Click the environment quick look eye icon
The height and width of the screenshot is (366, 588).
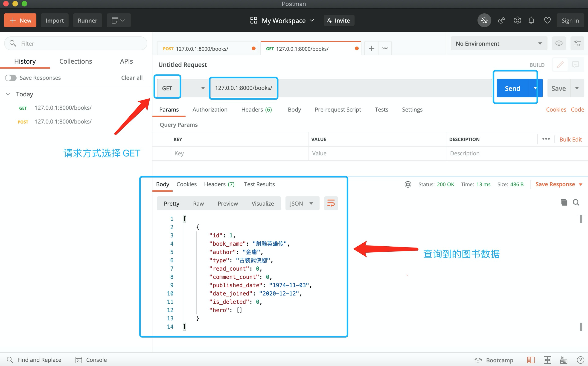559,43
